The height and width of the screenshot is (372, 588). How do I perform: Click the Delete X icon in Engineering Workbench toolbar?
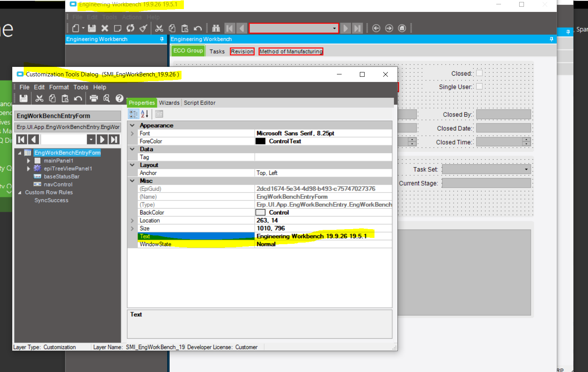pyautogui.click(x=105, y=28)
